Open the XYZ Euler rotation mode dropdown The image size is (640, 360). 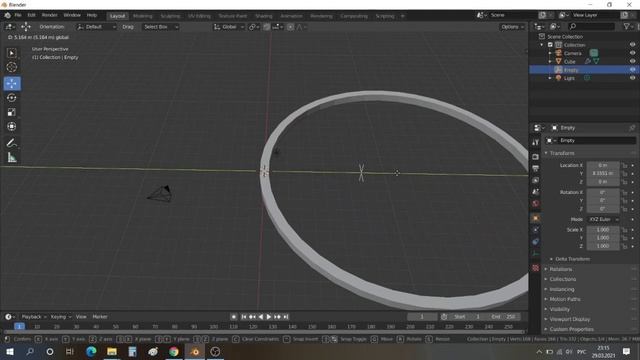pyautogui.click(x=603, y=220)
